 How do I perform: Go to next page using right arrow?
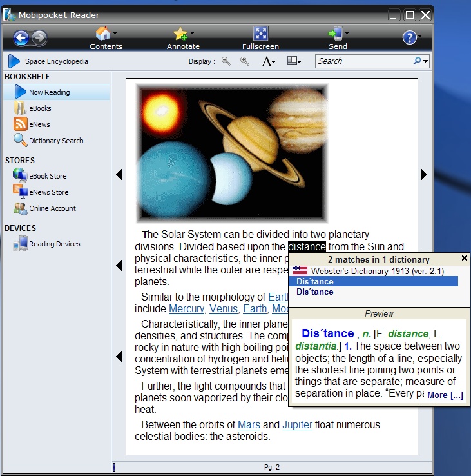(425, 175)
